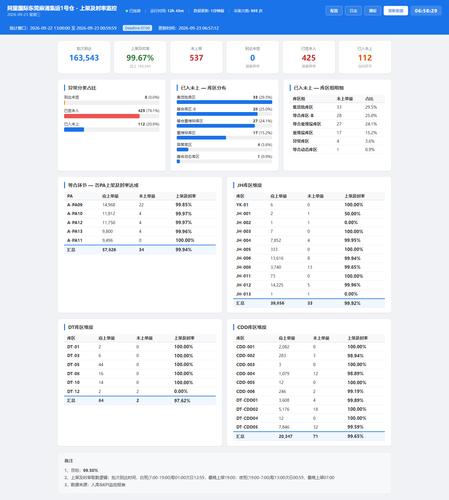Select the JH-004 row

pyautogui.click(x=309, y=240)
